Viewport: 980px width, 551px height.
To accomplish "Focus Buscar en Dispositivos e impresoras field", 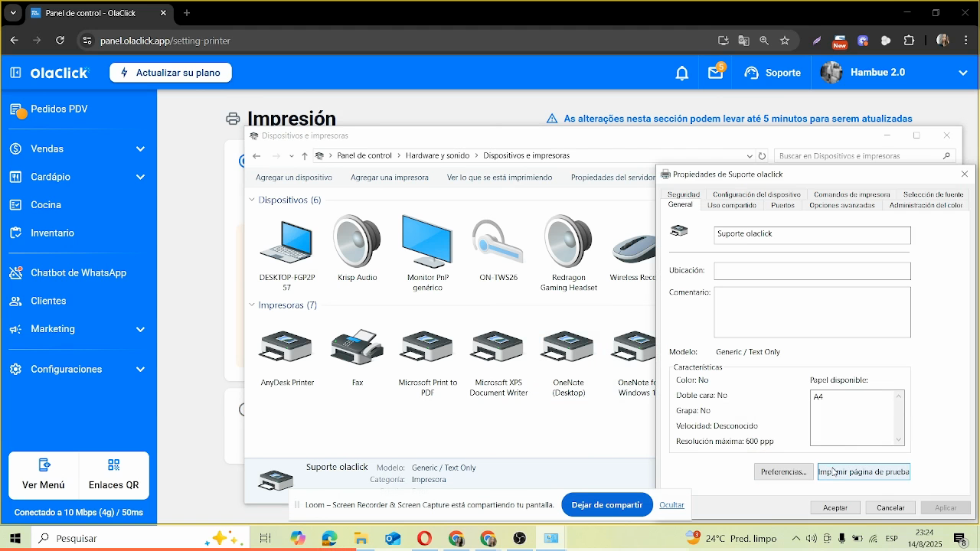I will (x=865, y=156).
